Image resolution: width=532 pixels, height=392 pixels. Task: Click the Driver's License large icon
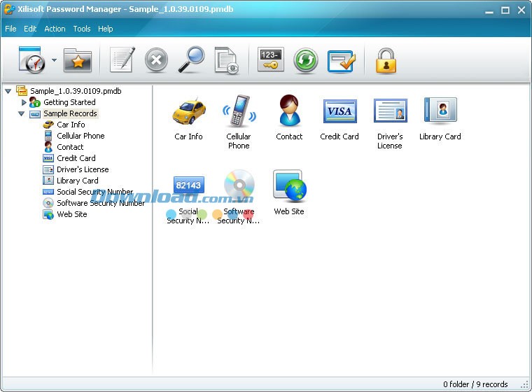(391, 111)
